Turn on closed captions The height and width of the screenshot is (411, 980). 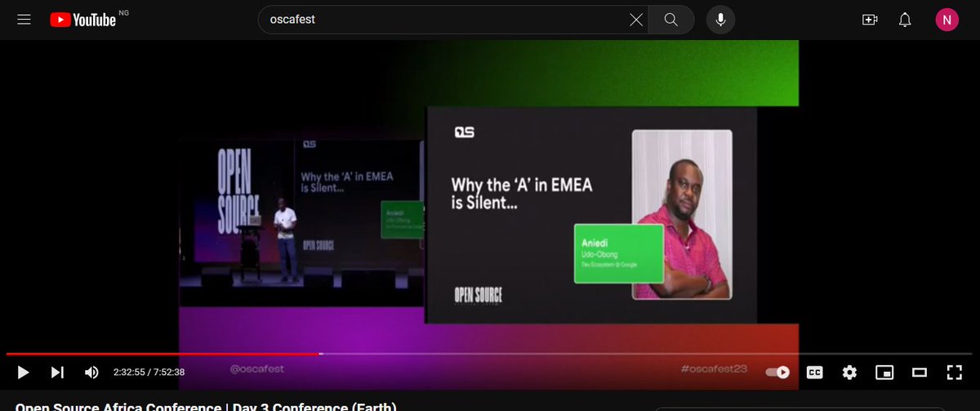point(814,373)
